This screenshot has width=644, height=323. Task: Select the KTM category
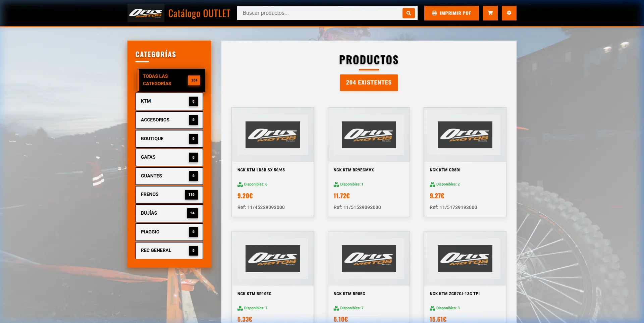[x=169, y=101]
